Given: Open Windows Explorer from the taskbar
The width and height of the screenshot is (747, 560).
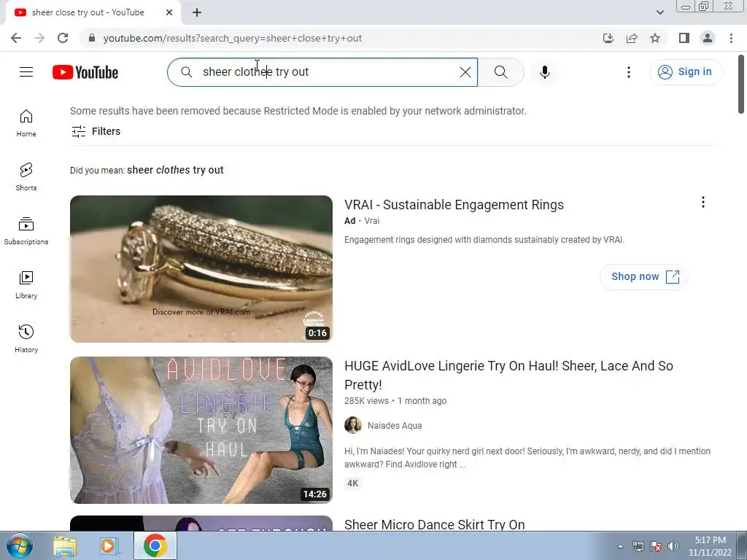Looking at the screenshot, I should (x=65, y=545).
